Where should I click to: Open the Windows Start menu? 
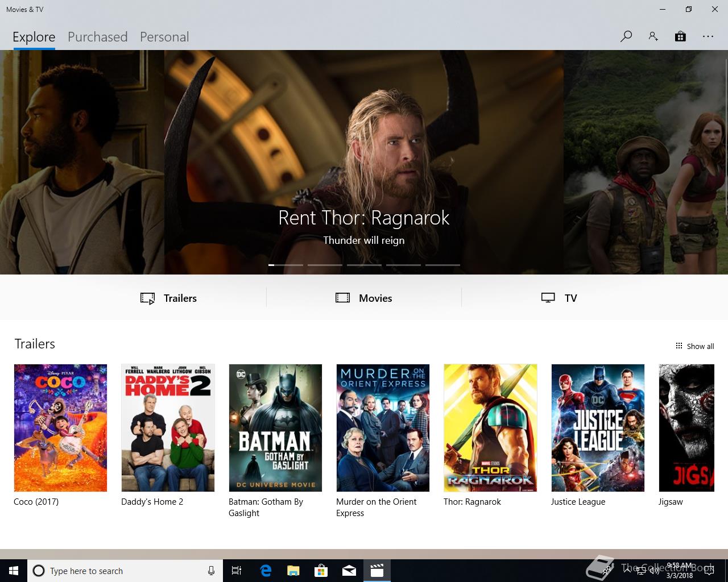[14, 571]
